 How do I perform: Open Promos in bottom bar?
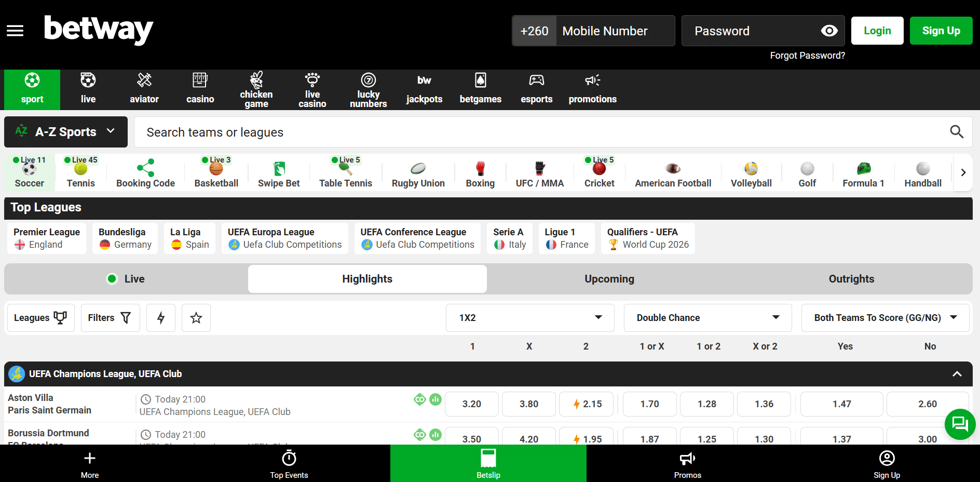click(688, 463)
